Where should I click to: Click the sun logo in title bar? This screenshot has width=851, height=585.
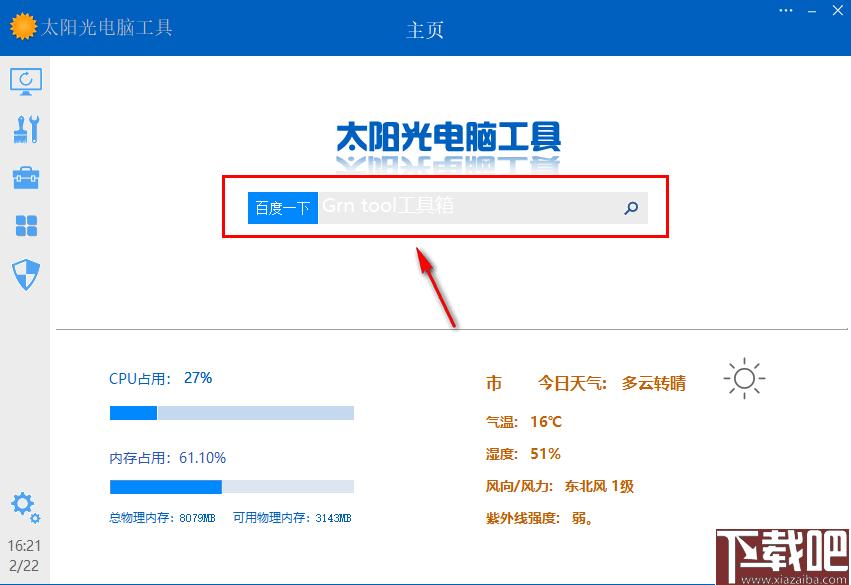tap(23, 26)
